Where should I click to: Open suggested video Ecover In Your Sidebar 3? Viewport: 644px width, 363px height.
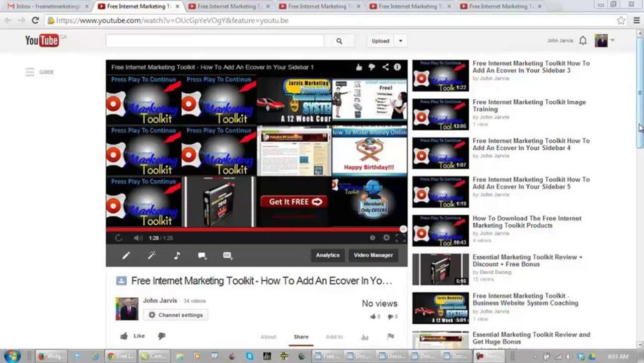click(531, 67)
